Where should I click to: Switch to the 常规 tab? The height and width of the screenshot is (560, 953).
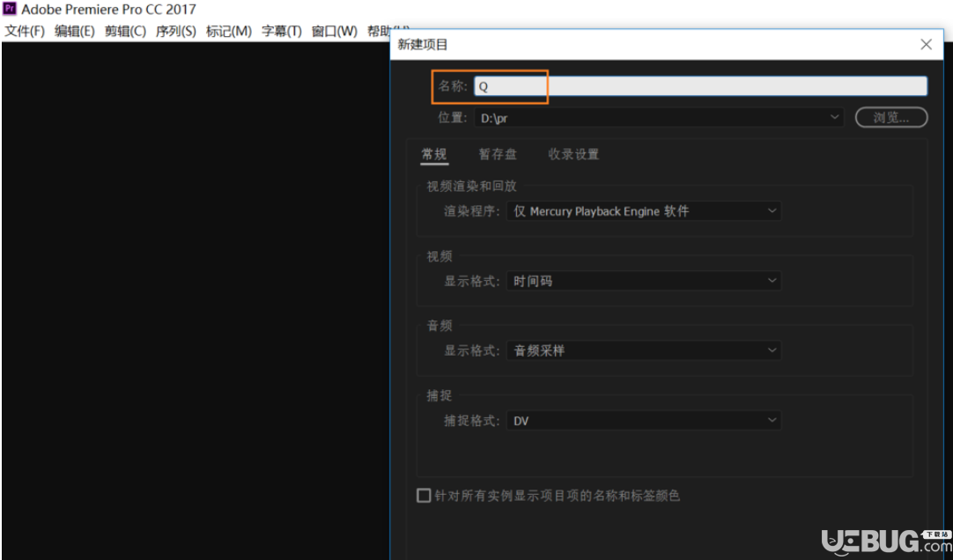coord(434,154)
